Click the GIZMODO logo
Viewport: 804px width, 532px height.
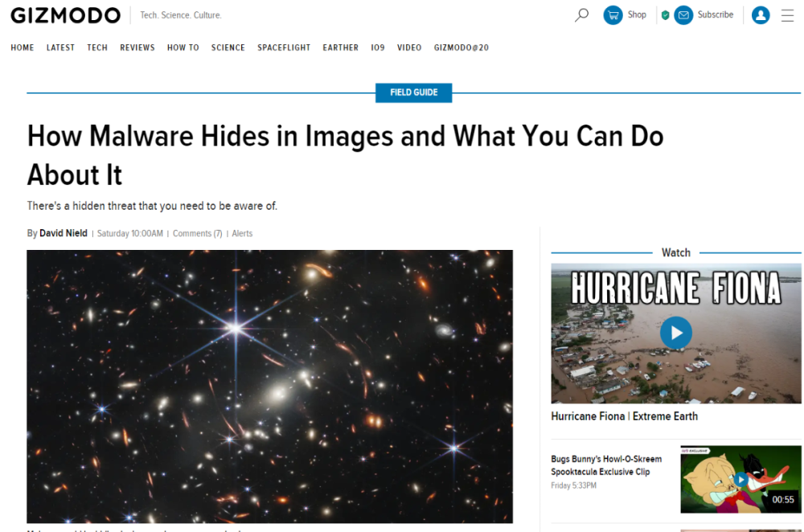65,14
